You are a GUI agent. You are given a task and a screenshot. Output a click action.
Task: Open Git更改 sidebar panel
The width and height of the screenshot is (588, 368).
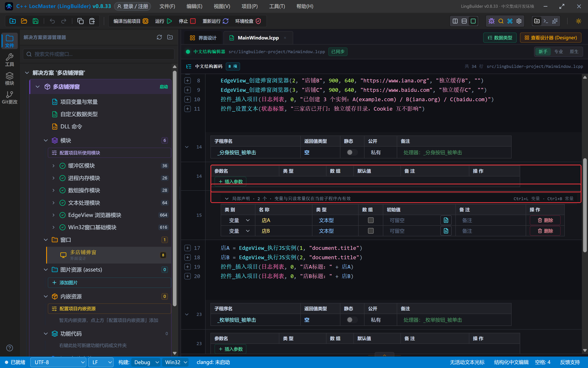click(9, 97)
